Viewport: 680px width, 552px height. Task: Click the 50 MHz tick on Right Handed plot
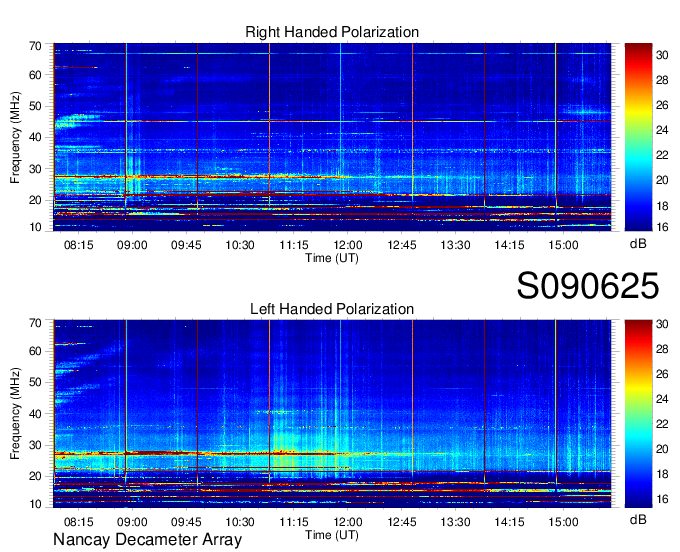coord(35,106)
